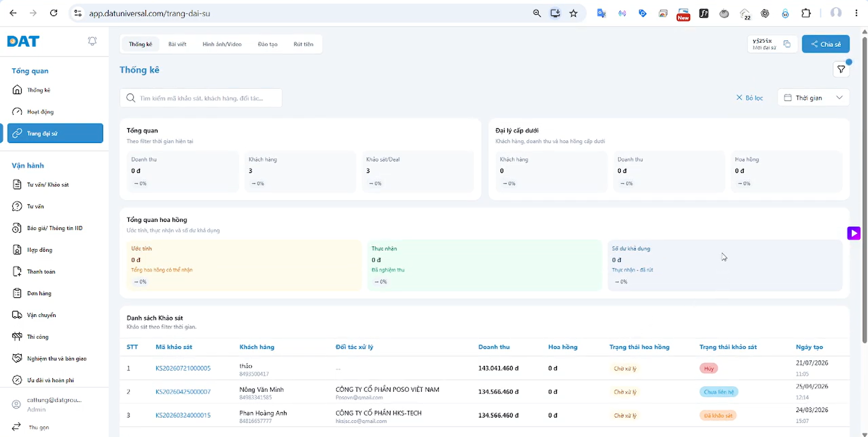Open the admin account profile entry
The height and width of the screenshot is (437, 868).
54,404
